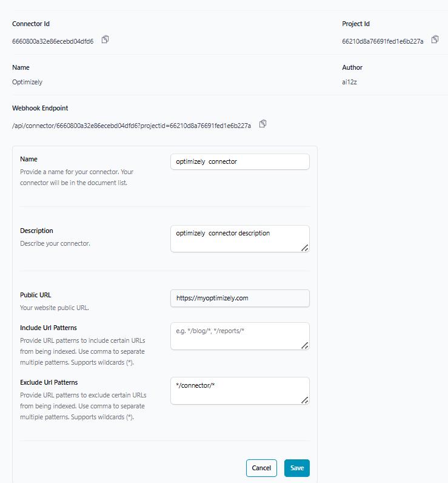Click the Public URL field label
Screen dimensions: 448x483
(x=36, y=295)
